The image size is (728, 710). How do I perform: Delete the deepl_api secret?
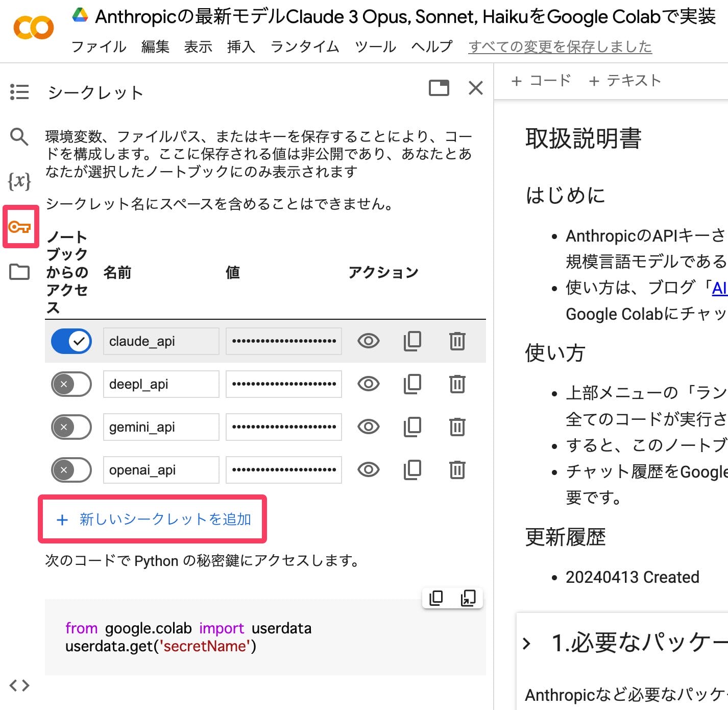457,384
